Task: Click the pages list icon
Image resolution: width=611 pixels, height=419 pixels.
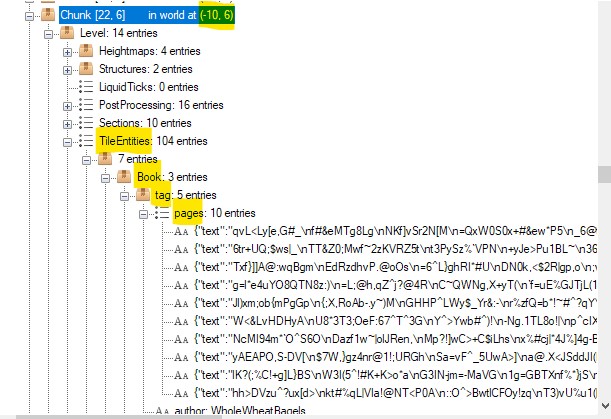Action: 162,213
